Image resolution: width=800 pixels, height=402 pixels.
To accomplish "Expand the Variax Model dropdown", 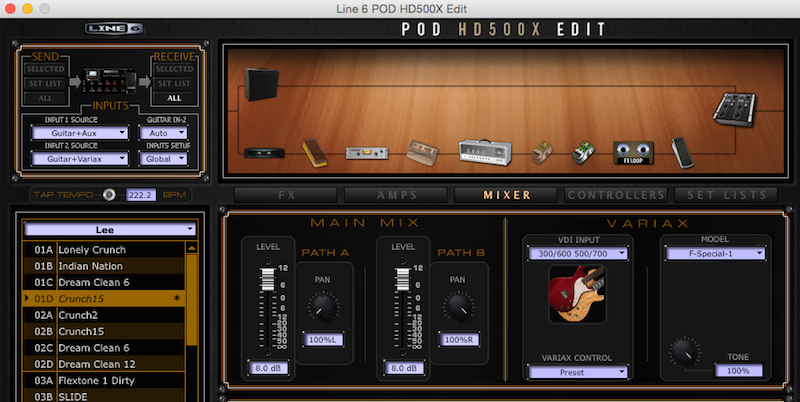I will (x=714, y=254).
